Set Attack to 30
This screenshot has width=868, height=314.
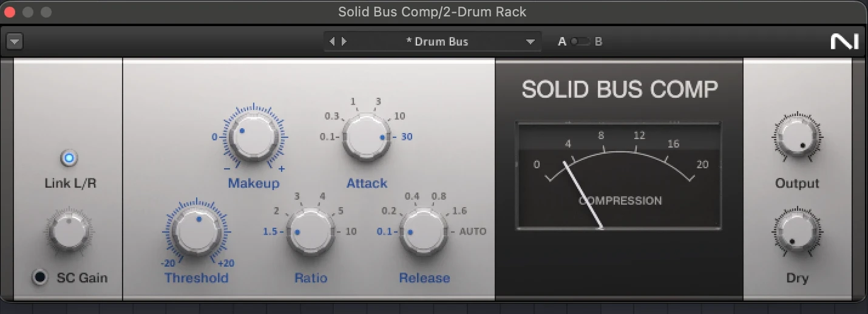(406, 137)
